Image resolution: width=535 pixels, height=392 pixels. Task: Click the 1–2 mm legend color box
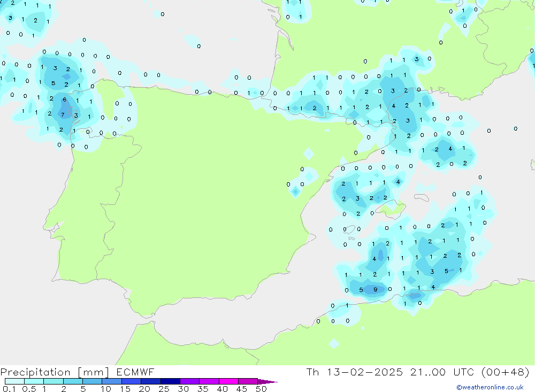click(x=53, y=381)
